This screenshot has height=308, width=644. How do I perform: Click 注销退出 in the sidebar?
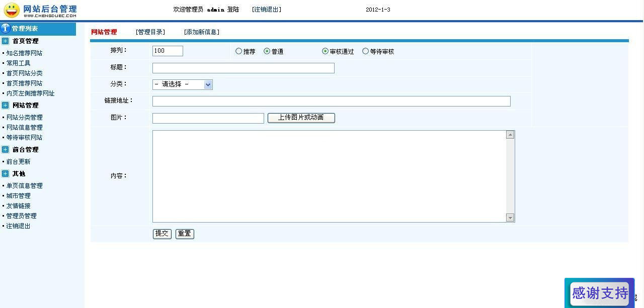tap(18, 226)
